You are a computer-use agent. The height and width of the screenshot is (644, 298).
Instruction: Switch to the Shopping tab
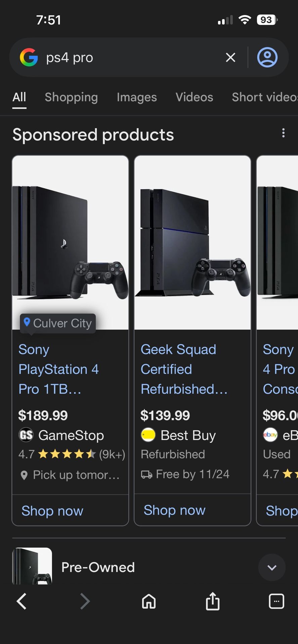(x=71, y=97)
